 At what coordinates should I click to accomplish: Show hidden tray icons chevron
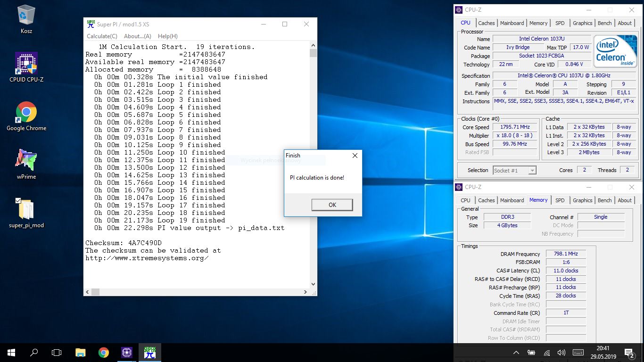(x=516, y=353)
